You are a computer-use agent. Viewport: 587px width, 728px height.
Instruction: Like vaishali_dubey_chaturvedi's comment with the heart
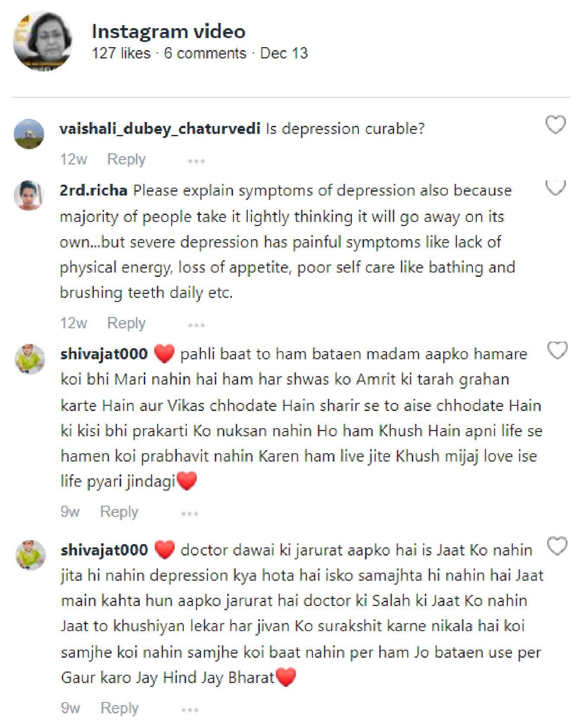(x=555, y=125)
